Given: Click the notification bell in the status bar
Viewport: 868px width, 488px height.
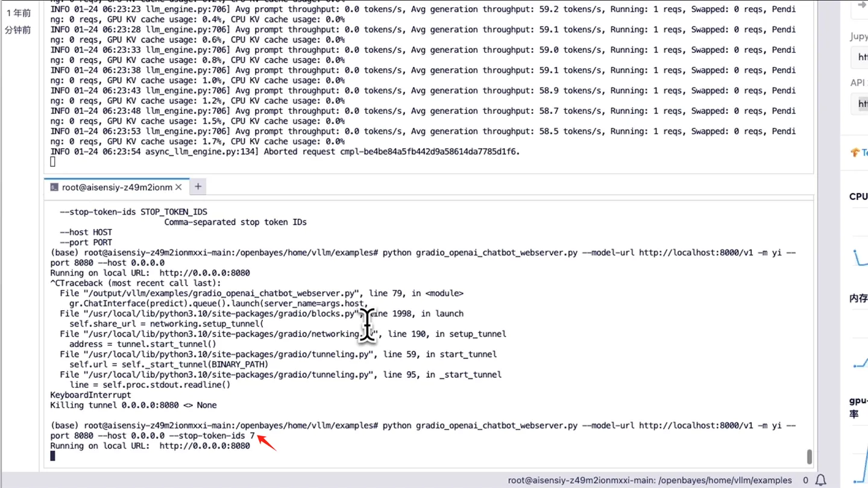Looking at the screenshot, I should (x=820, y=480).
